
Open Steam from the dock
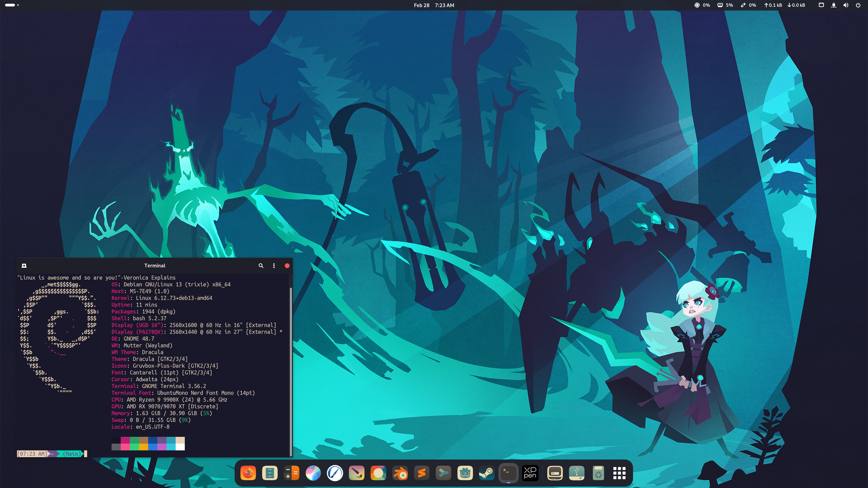coord(487,473)
